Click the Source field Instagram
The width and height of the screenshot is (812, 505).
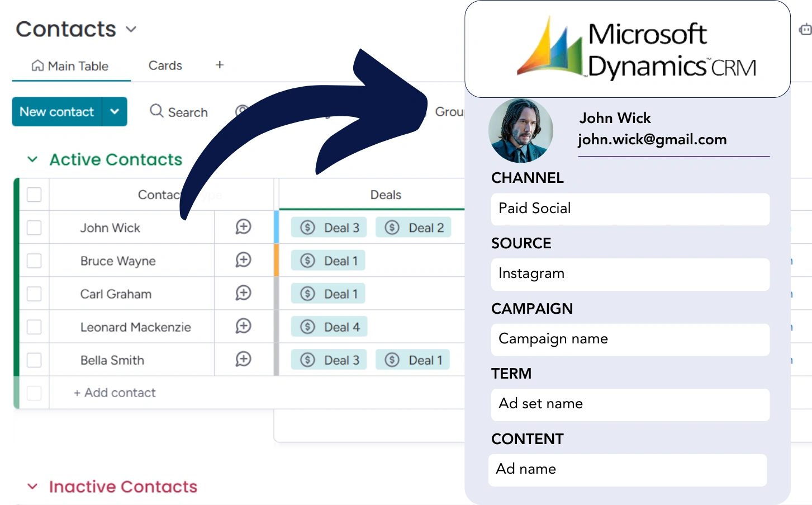630,274
